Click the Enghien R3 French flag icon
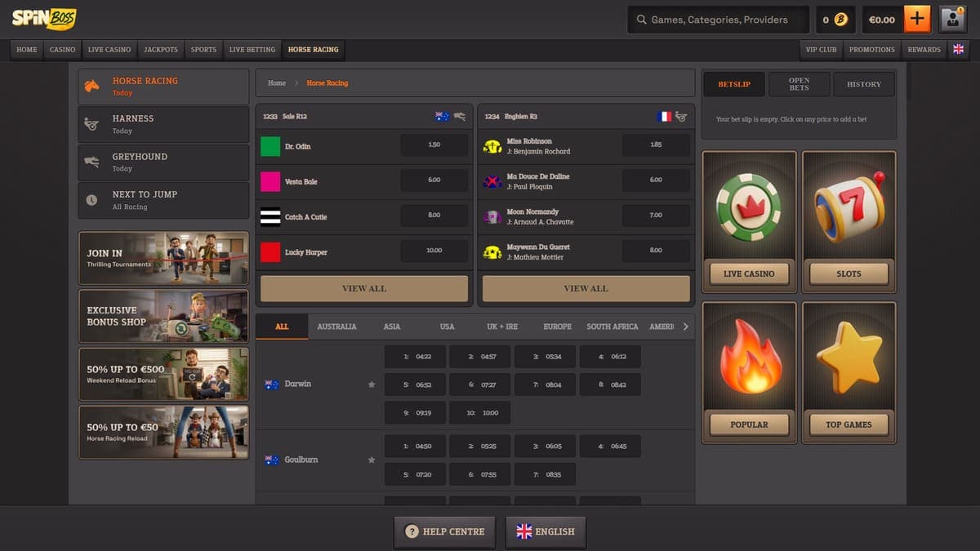The height and width of the screenshot is (551, 980). [664, 117]
